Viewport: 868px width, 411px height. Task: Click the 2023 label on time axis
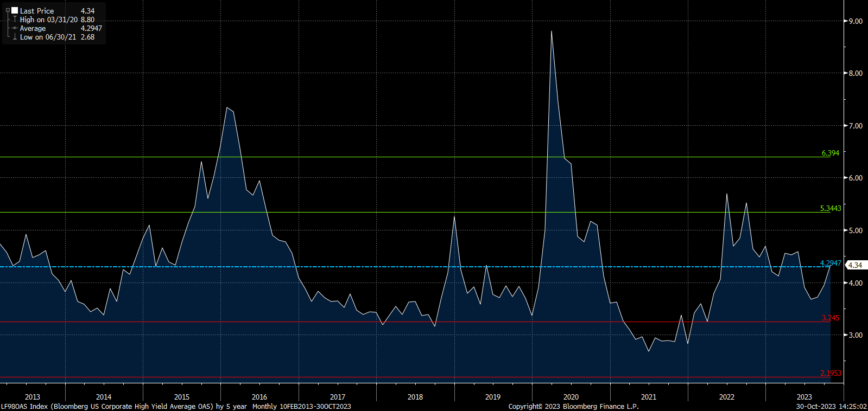click(x=804, y=397)
